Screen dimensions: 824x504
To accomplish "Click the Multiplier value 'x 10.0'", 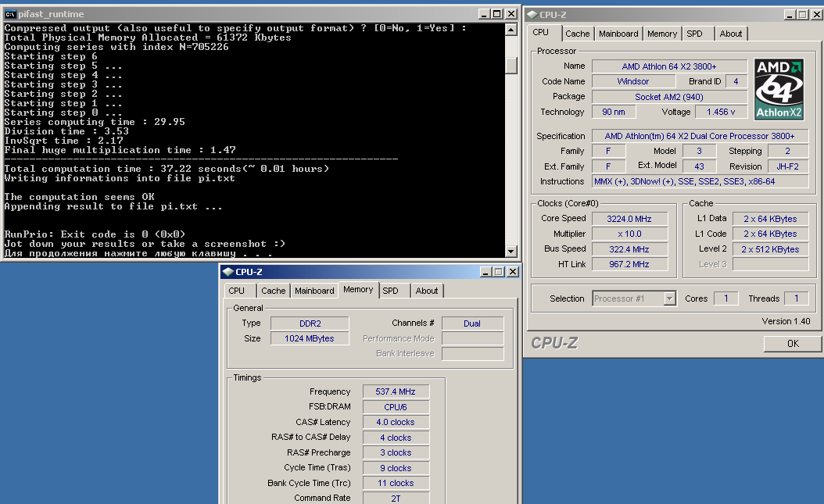I will point(629,234).
